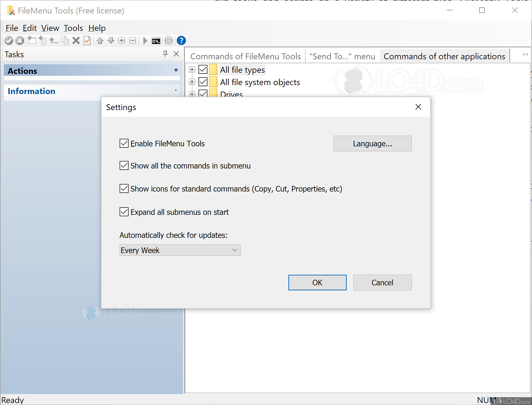Uncheck Enable FileMenu Tools

pyautogui.click(x=124, y=144)
